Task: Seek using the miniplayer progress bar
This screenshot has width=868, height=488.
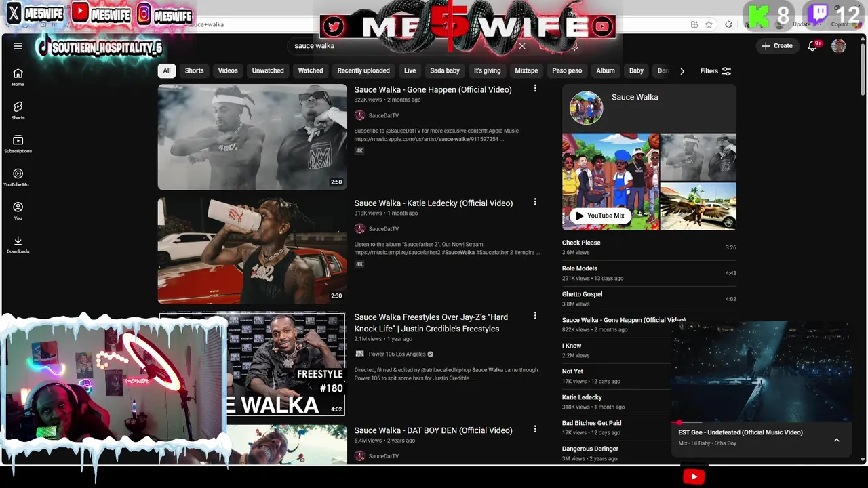Action: tap(761, 422)
